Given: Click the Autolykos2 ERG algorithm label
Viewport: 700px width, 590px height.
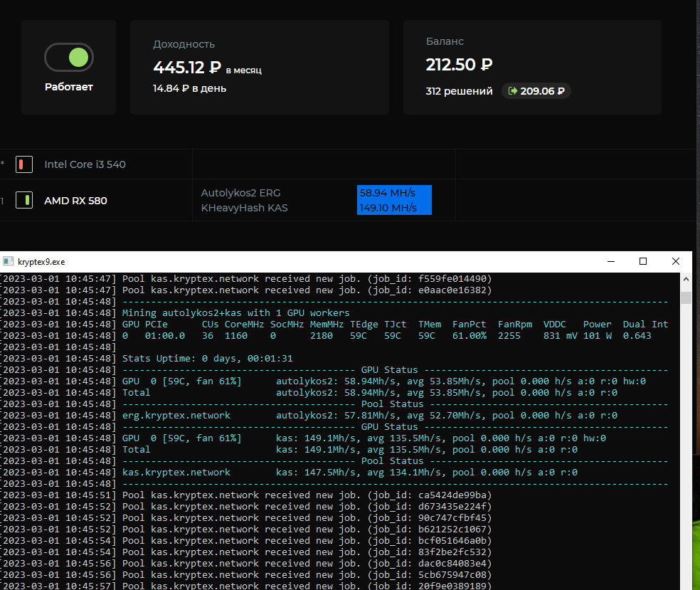Looking at the screenshot, I should (240, 193).
